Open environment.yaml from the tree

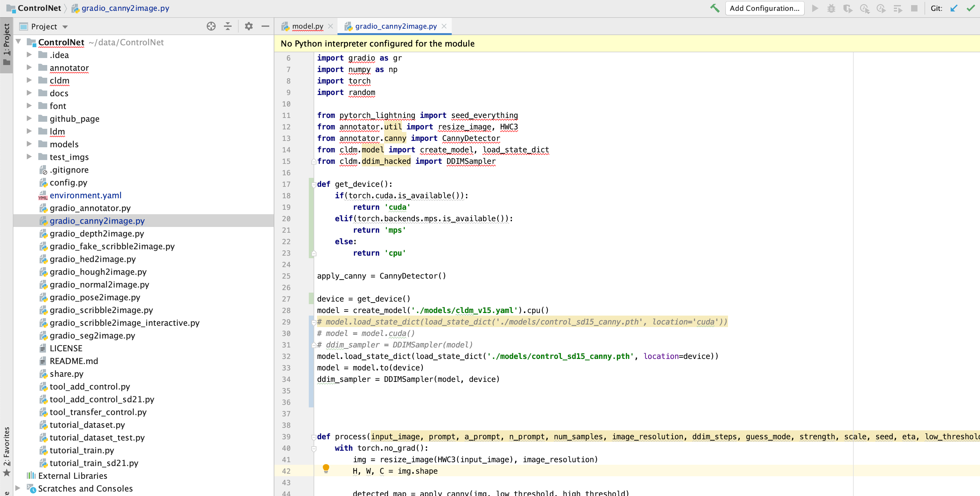85,195
